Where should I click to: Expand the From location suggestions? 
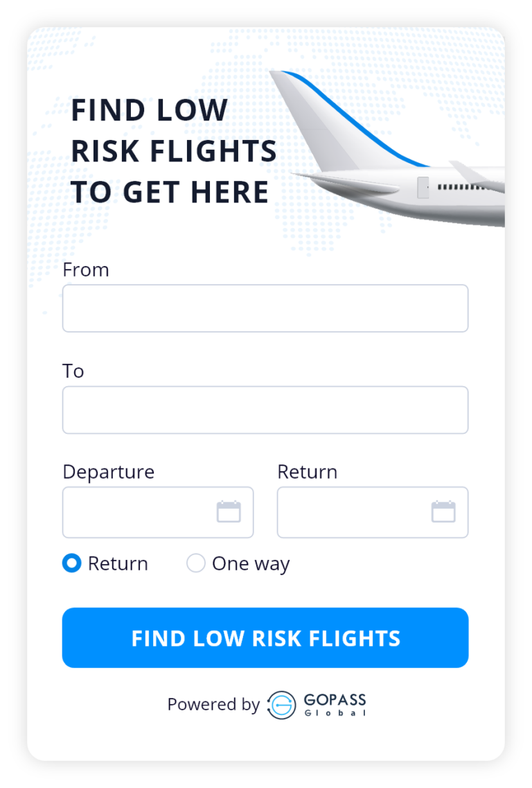point(265,308)
